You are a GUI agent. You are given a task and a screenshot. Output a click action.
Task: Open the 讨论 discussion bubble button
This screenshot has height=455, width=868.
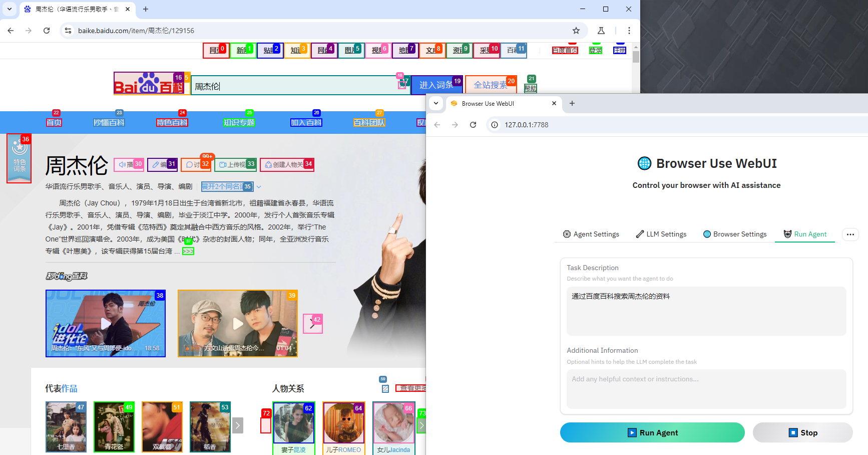tap(196, 164)
